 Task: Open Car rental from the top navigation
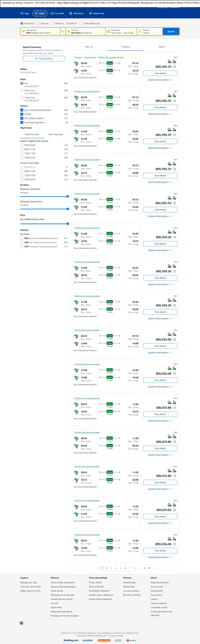pyautogui.click(x=57, y=13)
